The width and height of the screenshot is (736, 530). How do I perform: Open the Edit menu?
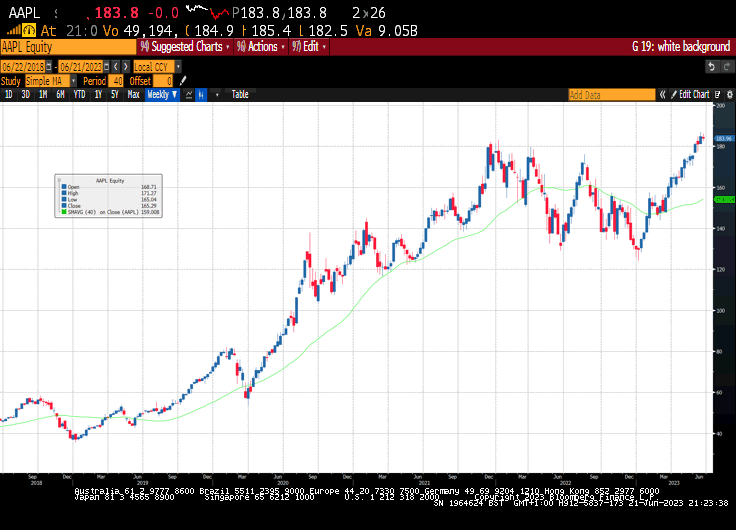point(309,46)
